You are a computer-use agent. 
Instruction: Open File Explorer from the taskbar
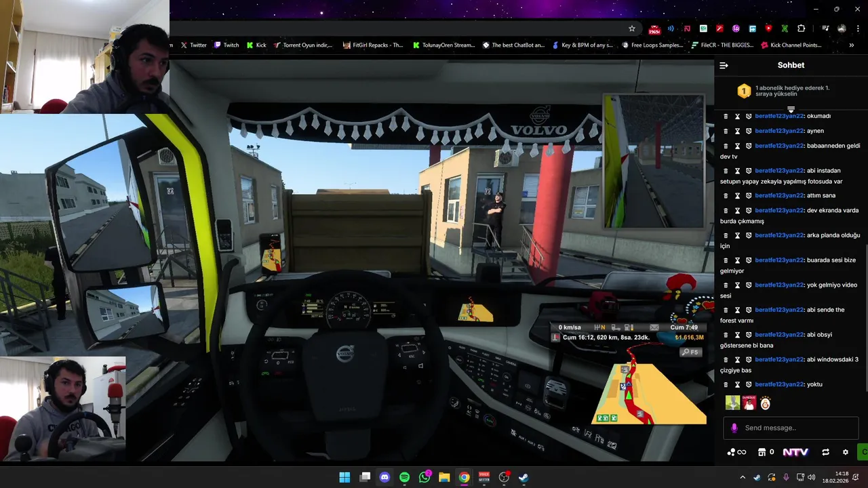(444, 477)
